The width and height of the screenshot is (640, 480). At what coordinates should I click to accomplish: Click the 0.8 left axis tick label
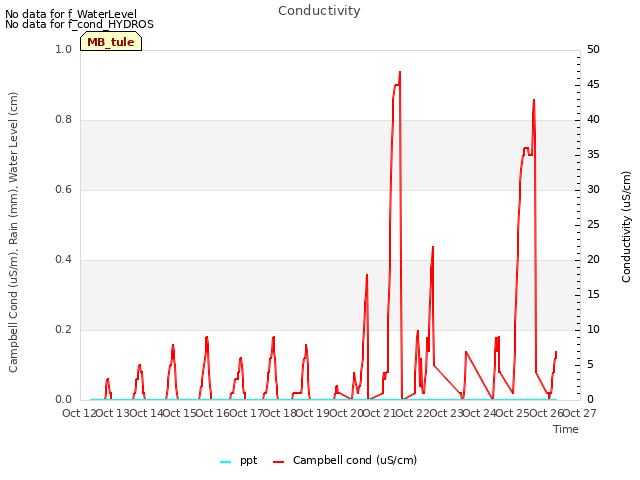(63, 120)
